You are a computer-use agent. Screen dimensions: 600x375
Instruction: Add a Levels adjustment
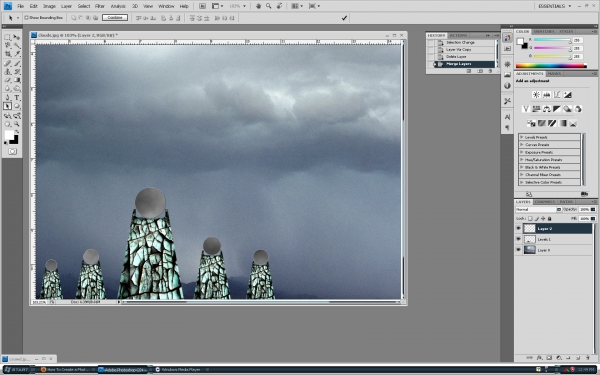tap(547, 95)
